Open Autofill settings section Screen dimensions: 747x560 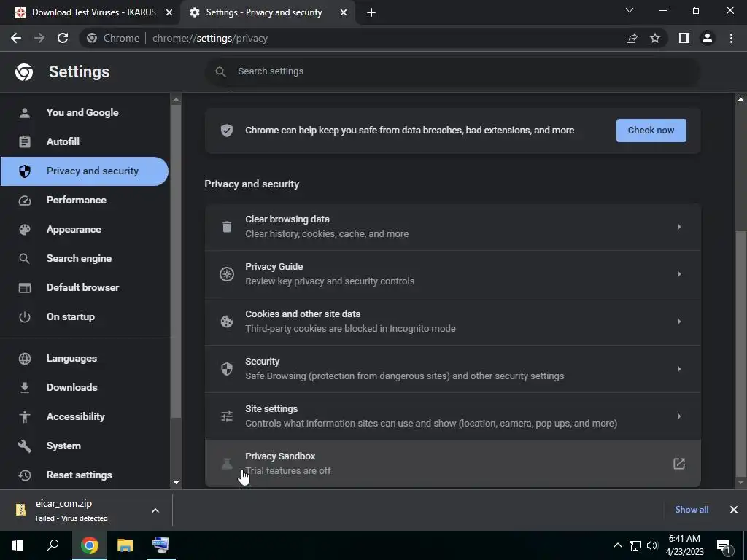tap(85, 142)
